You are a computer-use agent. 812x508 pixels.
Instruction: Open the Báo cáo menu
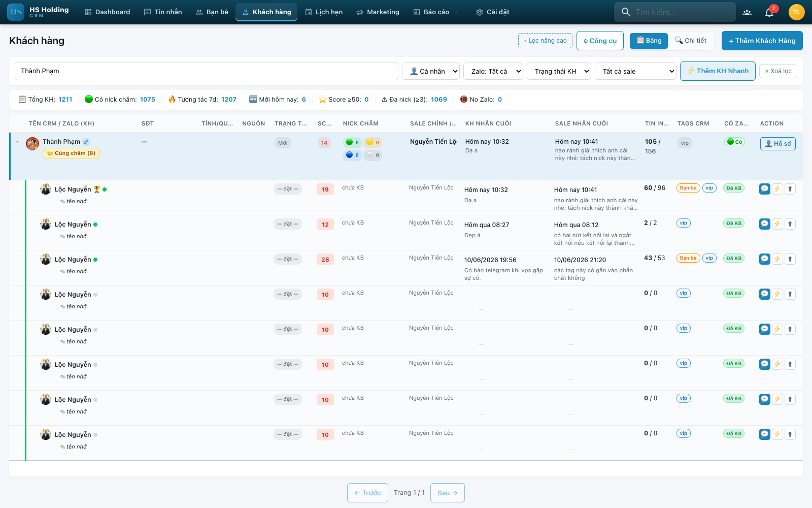[431, 12]
